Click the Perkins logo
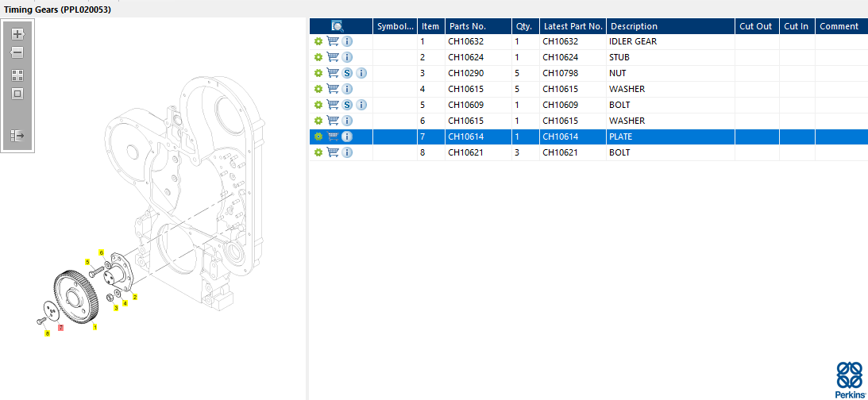The width and height of the screenshot is (868, 400). (x=850, y=379)
